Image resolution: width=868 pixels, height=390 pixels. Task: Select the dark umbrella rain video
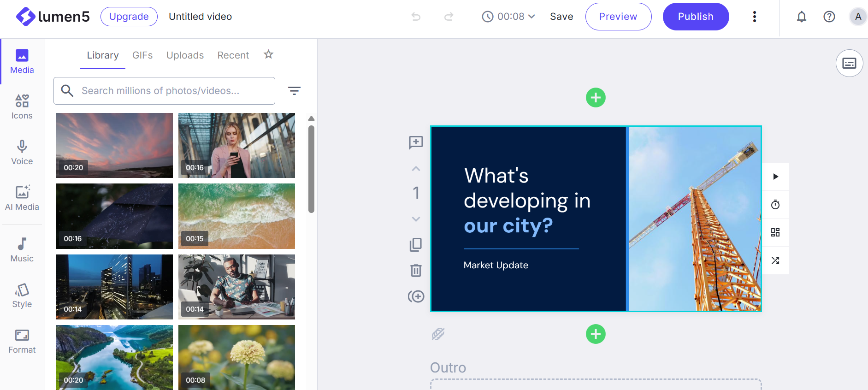tap(114, 216)
